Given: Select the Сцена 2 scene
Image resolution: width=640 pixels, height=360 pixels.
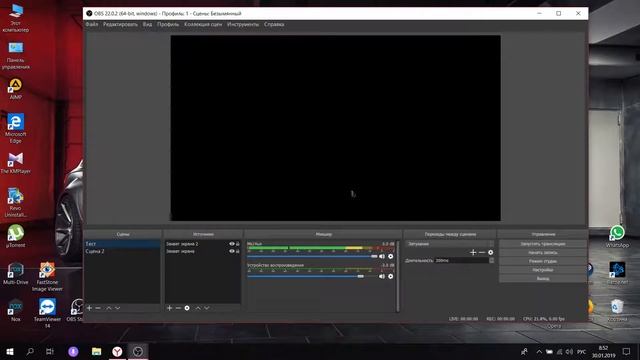Looking at the screenshot, I should click(x=122, y=251).
